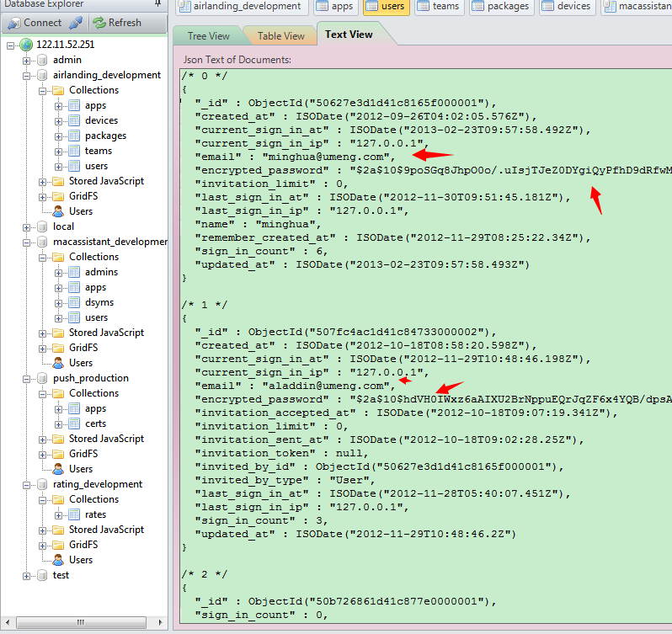The width and height of the screenshot is (672, 634).
Task: Pin the Database Explorer panel
Action: pyautogui.click(x=157, y=3)
